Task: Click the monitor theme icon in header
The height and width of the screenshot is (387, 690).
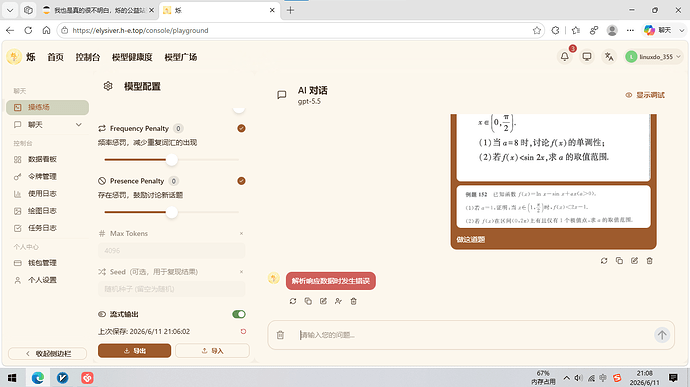Action: pos(587,57)
